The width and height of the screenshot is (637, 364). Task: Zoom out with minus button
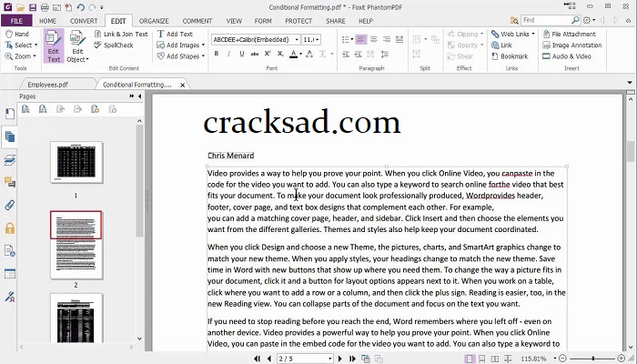[562, 359]
